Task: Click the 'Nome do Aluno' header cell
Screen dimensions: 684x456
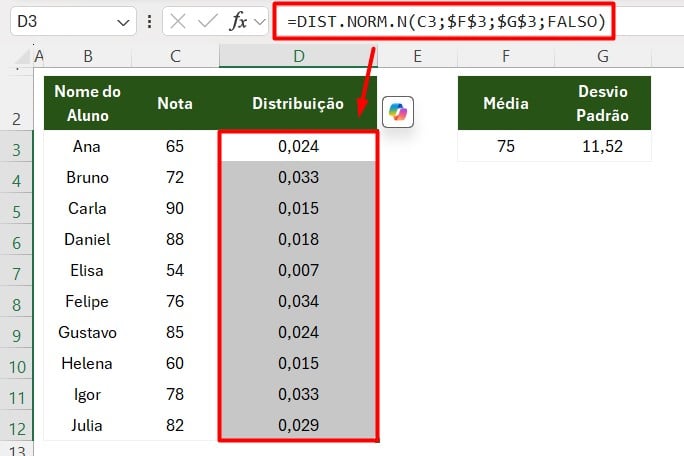Action: tap(88, 103)
